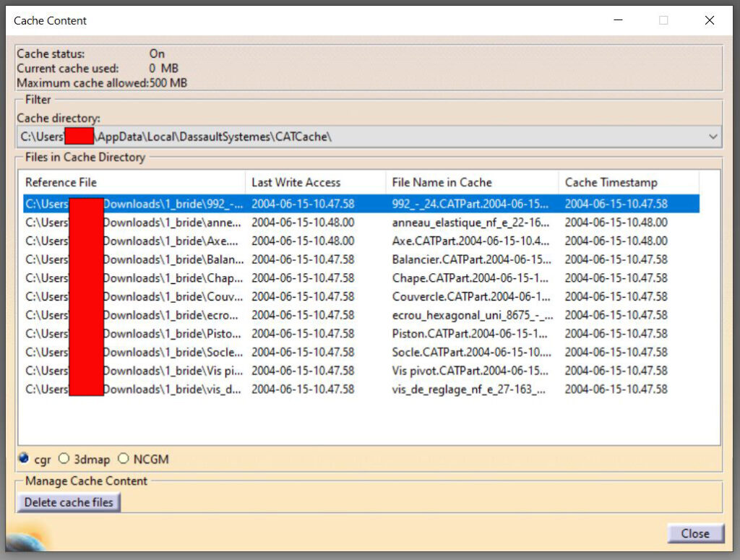The width and height of the screenshot is (740, 560).
Task: Select the Couvercle.CATPart file row
Action: point(470,296)
